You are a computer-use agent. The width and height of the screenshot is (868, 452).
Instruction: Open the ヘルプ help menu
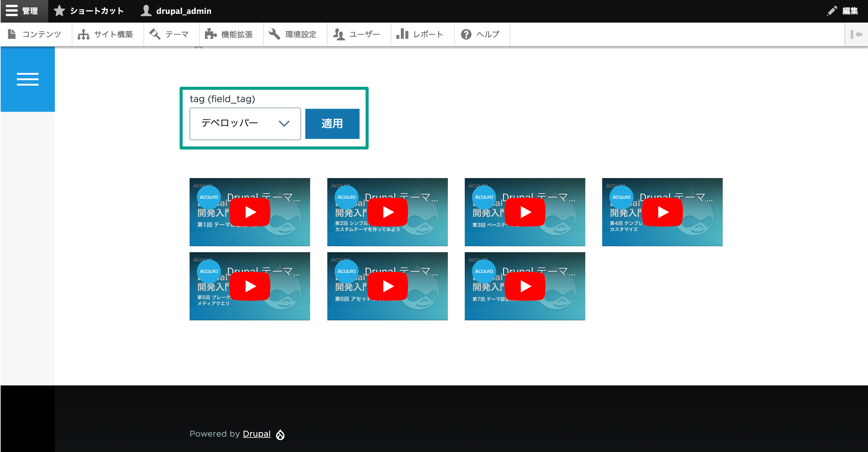pos(482,34)
